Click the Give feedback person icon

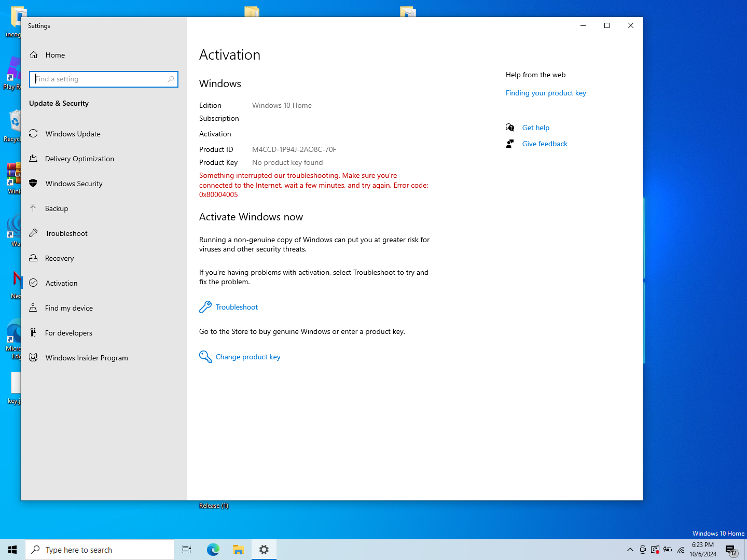point(510,144)
